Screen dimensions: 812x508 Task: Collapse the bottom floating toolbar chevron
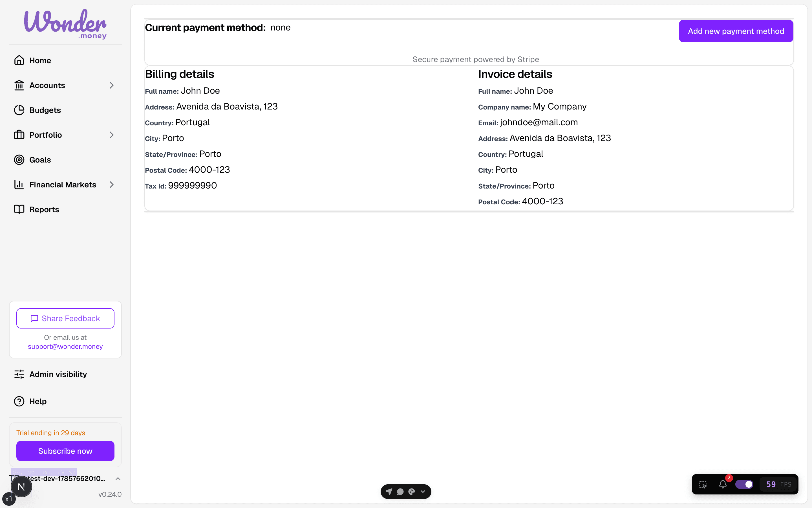423,492
